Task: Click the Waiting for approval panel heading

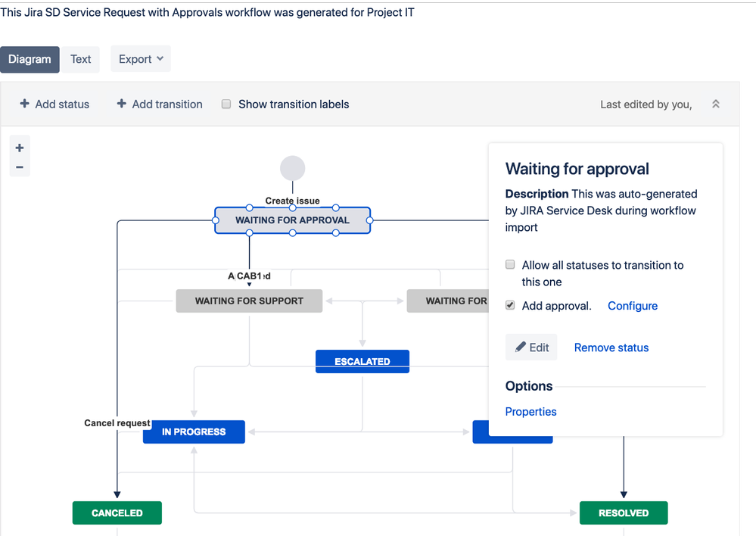Action: [x=577, y=169]
